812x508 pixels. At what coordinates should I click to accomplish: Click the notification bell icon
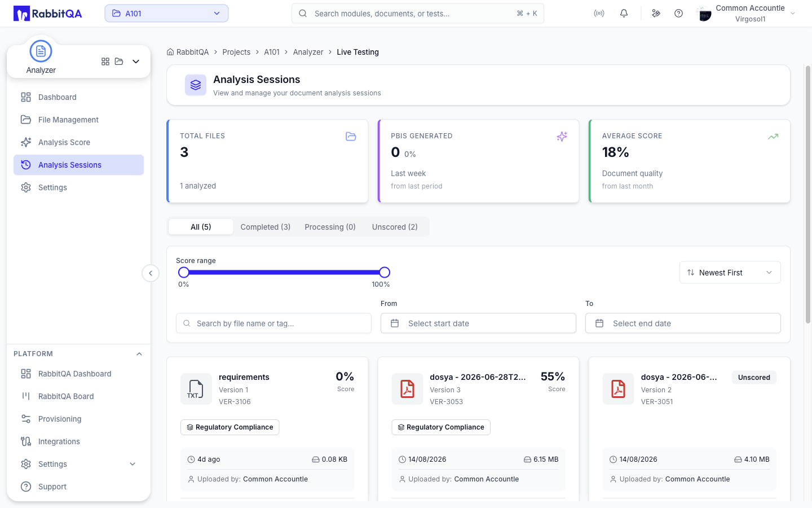coord(624,14)
